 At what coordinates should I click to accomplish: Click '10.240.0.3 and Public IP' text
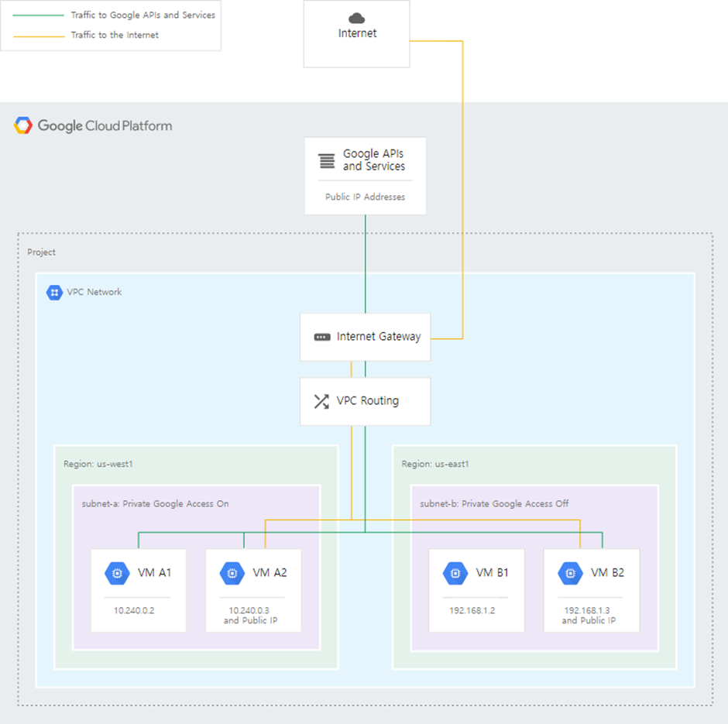pyautogui.click(x=251, y=616)
